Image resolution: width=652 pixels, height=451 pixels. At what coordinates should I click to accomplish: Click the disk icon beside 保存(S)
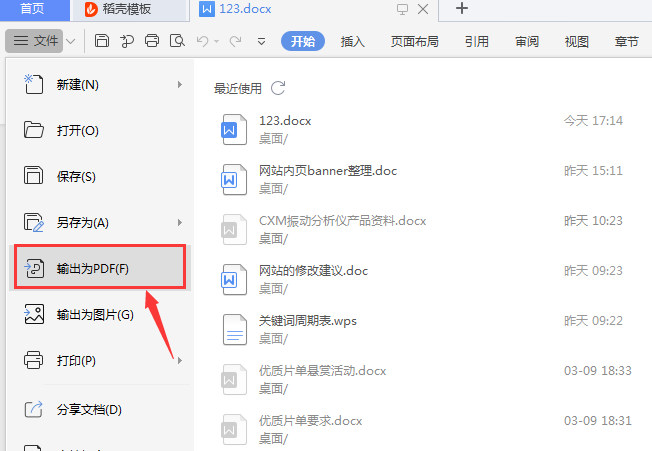click(x=33, y=175)
